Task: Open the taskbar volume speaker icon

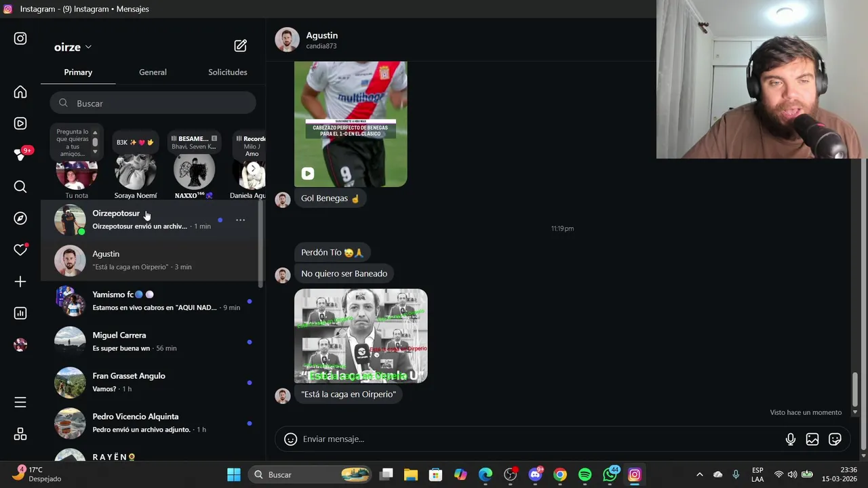Action: pyautogui.click(x=792, y=474)
